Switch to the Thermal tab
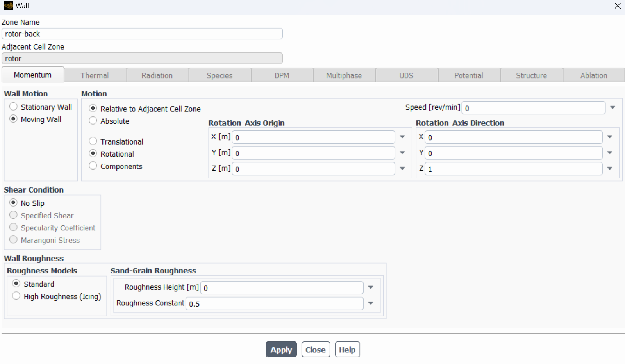 point(95,75)
